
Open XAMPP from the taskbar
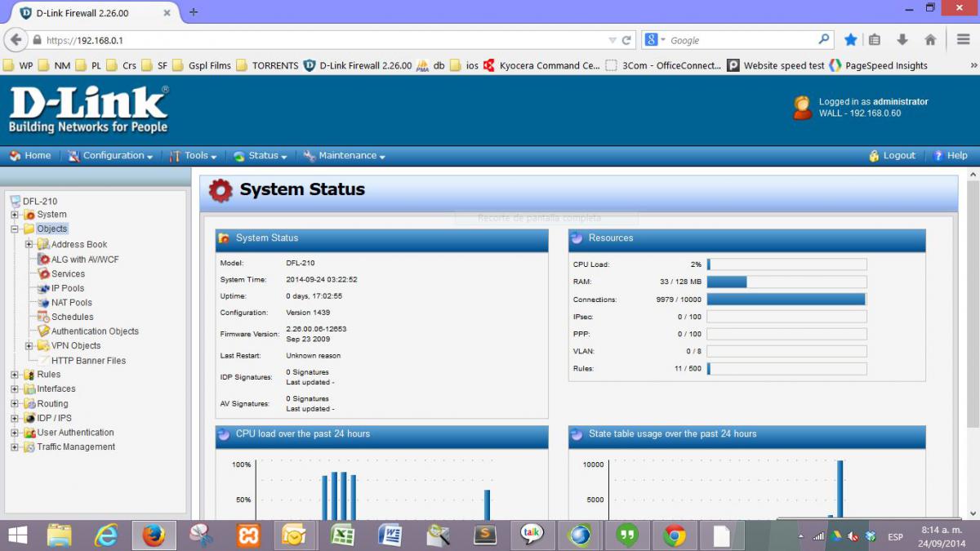click(248, 535)
